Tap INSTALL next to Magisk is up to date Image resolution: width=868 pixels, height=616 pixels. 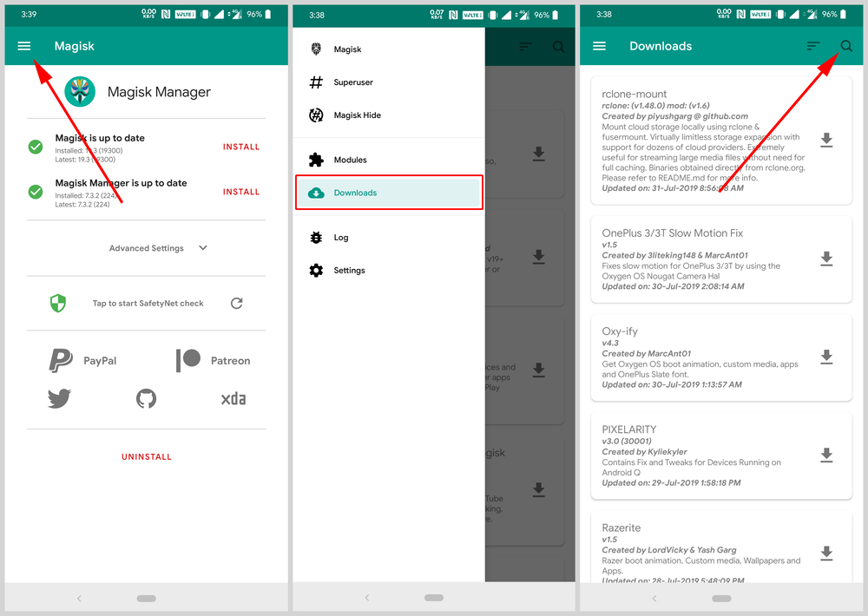240,147
